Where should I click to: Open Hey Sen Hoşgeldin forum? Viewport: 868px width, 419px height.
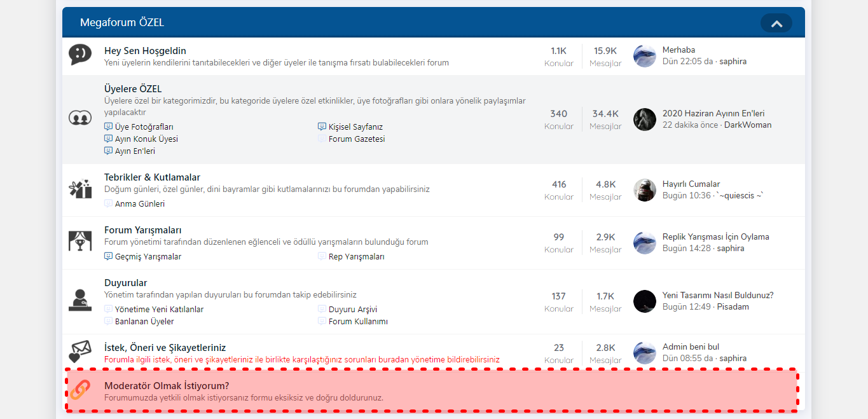(x=145, y=51)
